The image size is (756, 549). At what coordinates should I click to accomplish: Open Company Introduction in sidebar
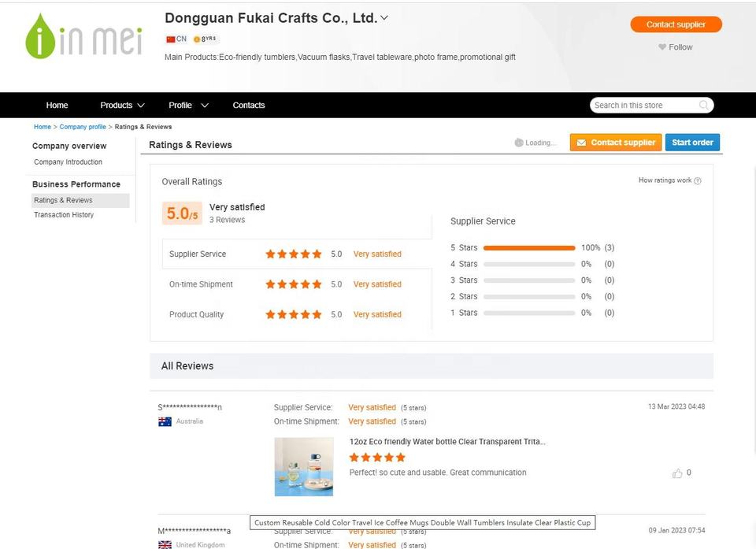click(68, 162)
